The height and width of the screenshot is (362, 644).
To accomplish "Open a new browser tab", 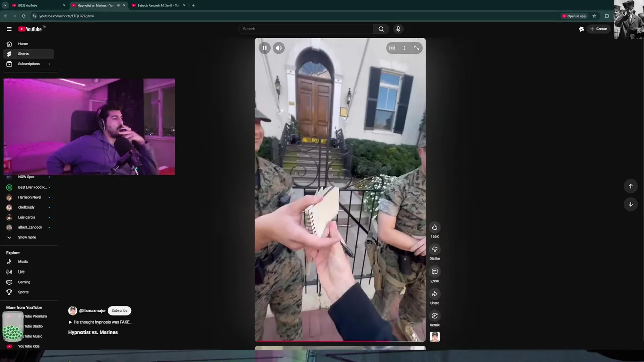I will [193, 5].
